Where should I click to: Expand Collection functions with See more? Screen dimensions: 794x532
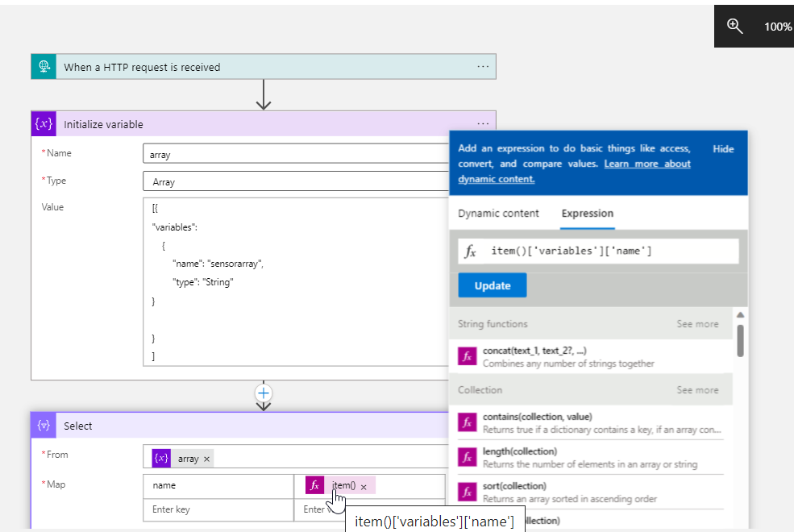(x=697, y=390)
